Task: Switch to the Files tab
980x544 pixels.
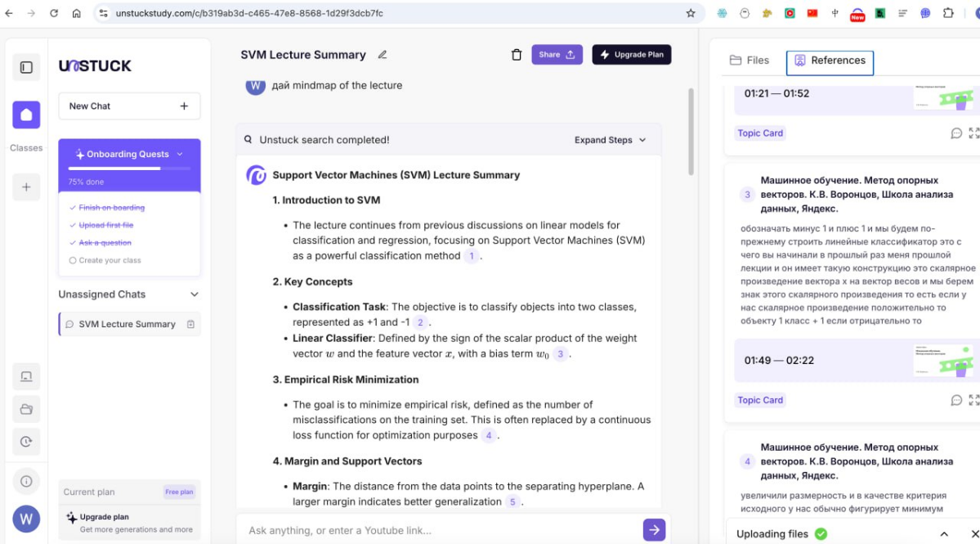Action: coord(750,61)
